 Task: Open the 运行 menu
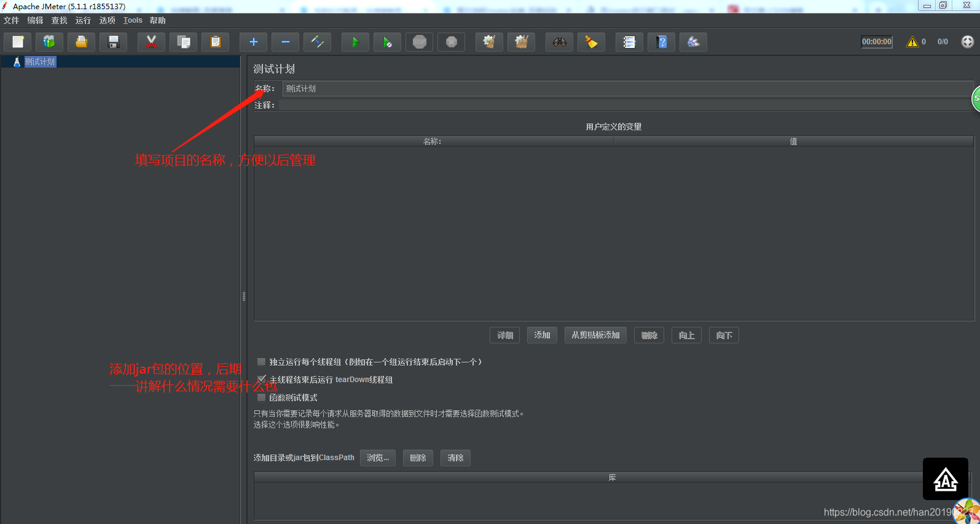click(x=83, y=20)
